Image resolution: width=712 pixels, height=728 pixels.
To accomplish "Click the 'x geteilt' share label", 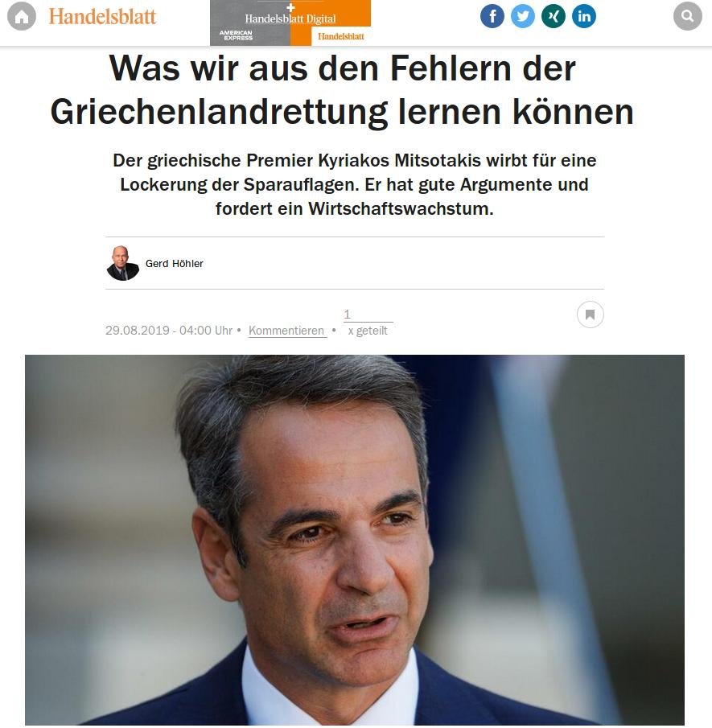I will click(x=368, y=331).
